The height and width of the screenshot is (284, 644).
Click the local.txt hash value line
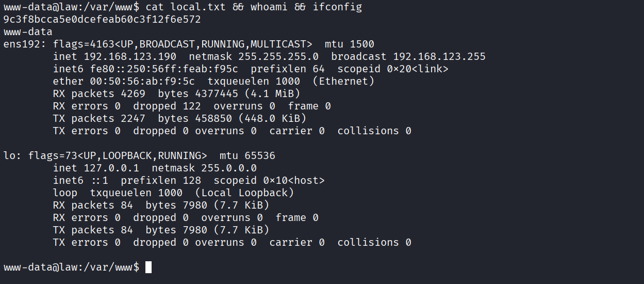coord(102,20)
